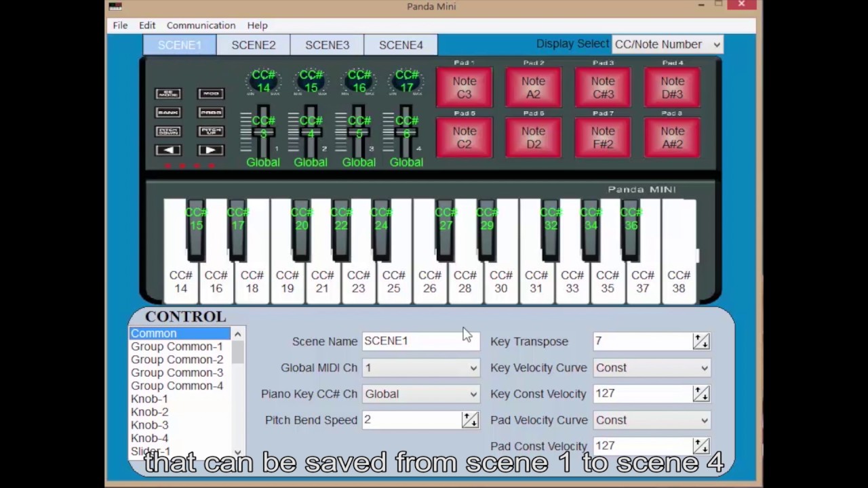Select Common in the control list
Screen dimensions: 868x488
pos(180,333)
